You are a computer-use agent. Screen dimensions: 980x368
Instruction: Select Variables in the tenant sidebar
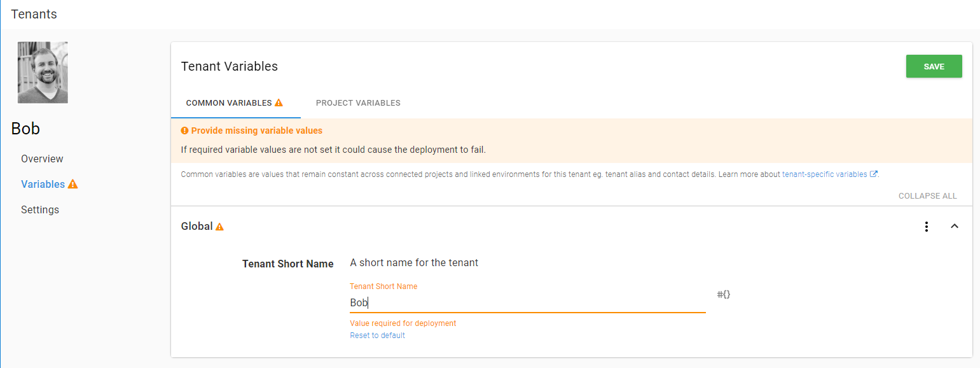pos(43,185)
